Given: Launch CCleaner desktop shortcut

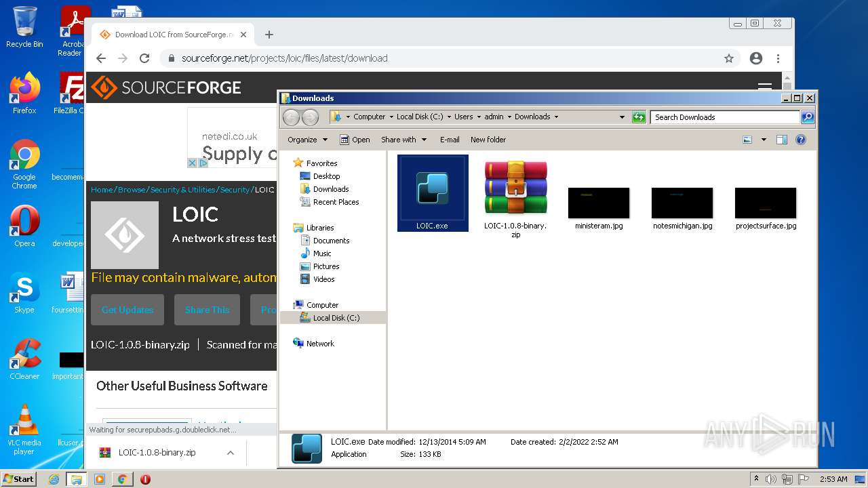Looking at the screenshot, I should tap(24, 359).
